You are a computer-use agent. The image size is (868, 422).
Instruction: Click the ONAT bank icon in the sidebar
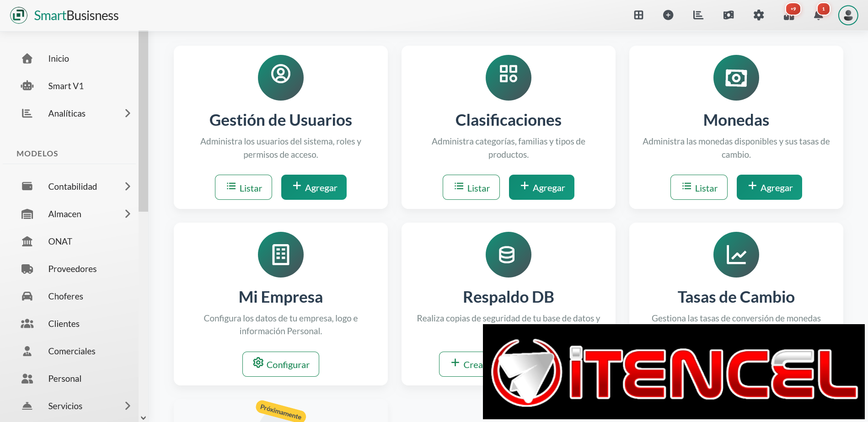click(27, 241)
